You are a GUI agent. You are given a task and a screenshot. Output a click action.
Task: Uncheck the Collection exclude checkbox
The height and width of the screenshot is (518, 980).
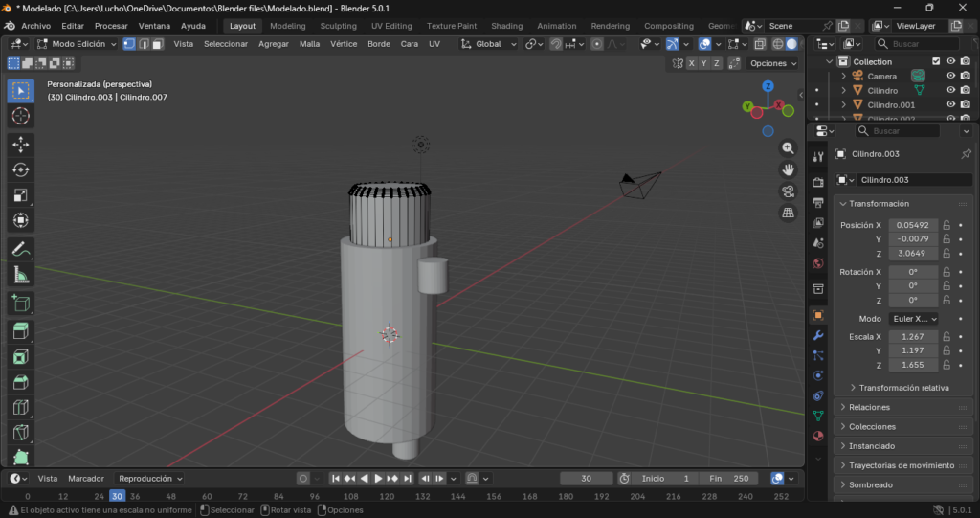(936, 61)
